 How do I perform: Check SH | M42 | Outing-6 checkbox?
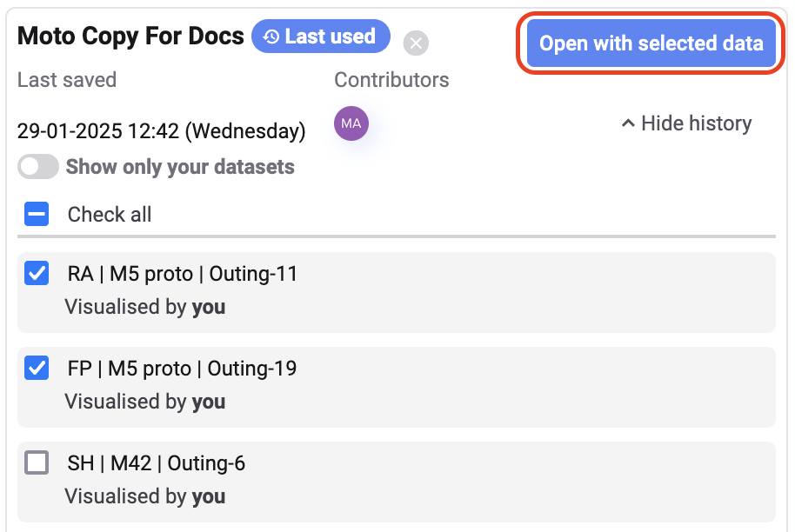pos(37,463)
